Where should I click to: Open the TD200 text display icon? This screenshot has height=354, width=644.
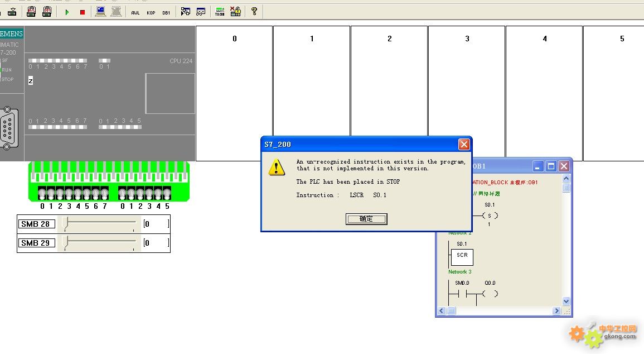click(x=220, y=12)
